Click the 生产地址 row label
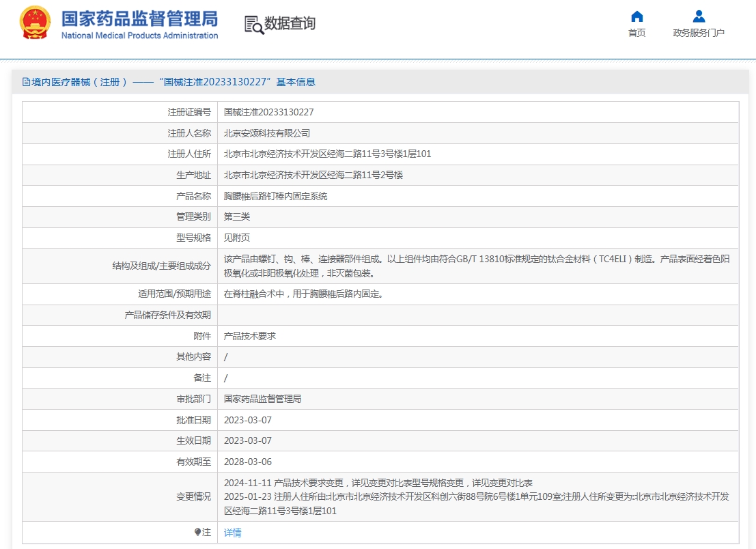Image resolution: width=756 pixels, height=549 pixels. point(193,175)
